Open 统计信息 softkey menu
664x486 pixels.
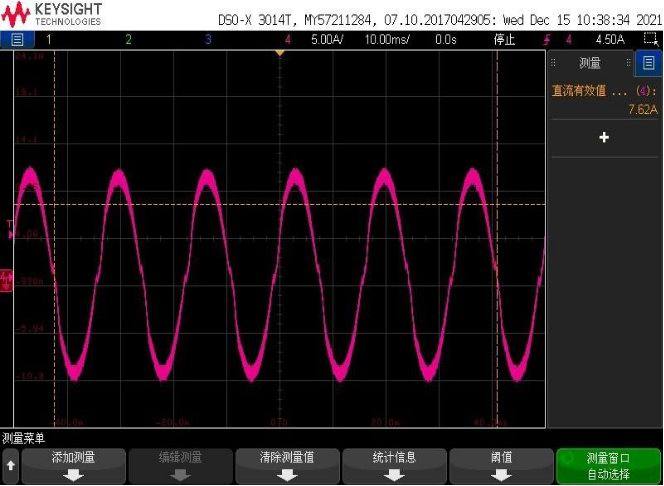pos(394,466)
